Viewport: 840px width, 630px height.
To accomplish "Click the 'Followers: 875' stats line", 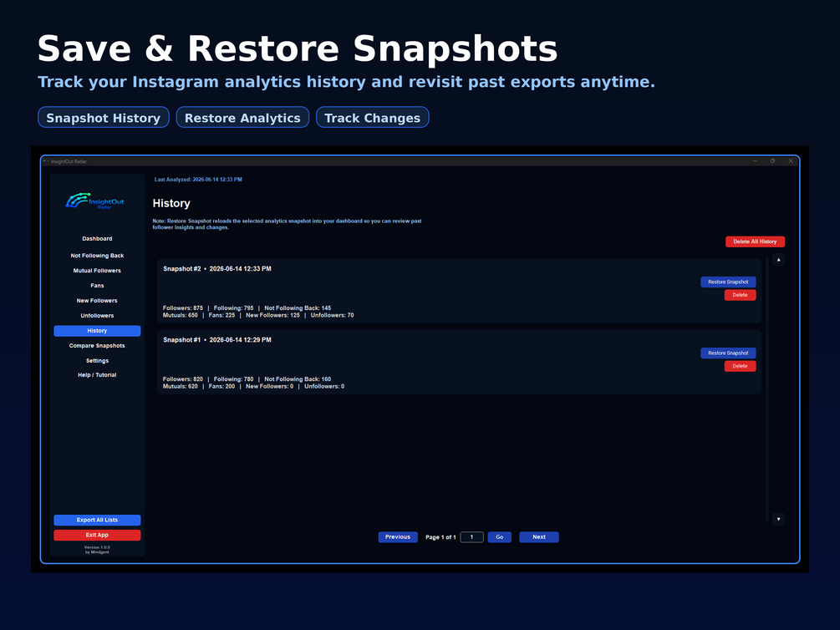I will 247,308.
